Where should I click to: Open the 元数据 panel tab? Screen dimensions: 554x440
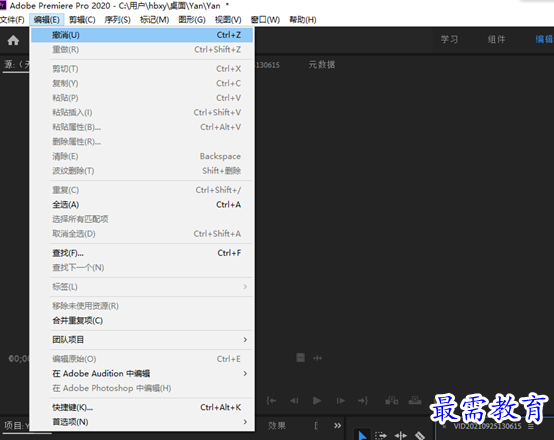(322, 65)
